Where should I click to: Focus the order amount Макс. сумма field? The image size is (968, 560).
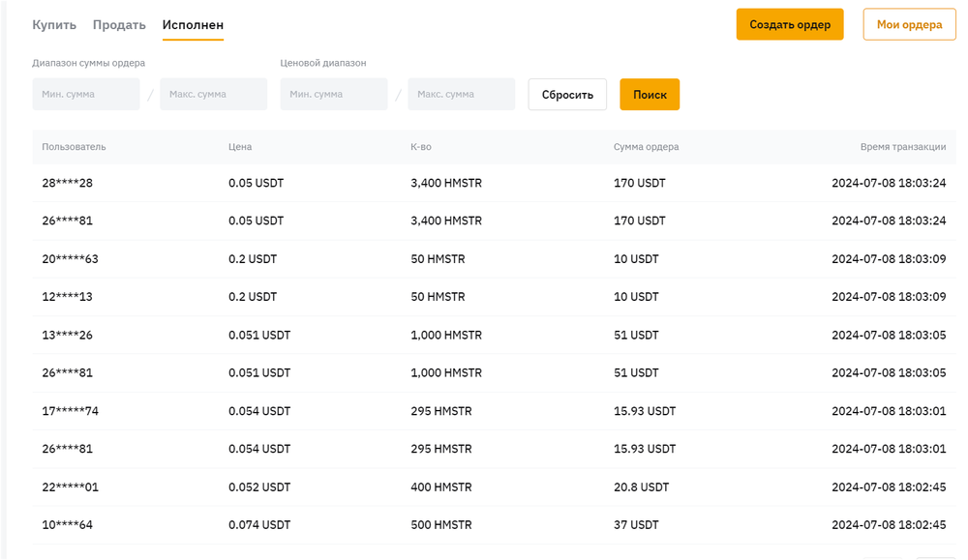214,95
